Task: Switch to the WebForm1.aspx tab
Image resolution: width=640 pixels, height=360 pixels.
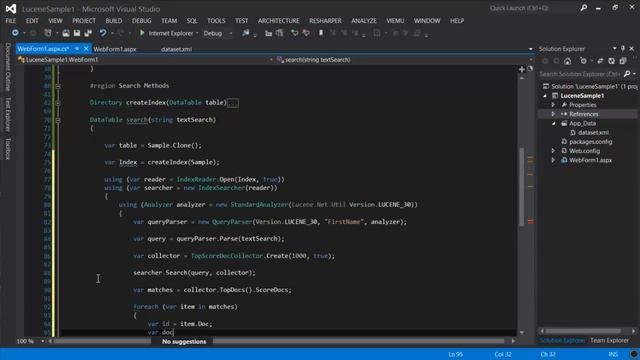Action: (115, 49)
